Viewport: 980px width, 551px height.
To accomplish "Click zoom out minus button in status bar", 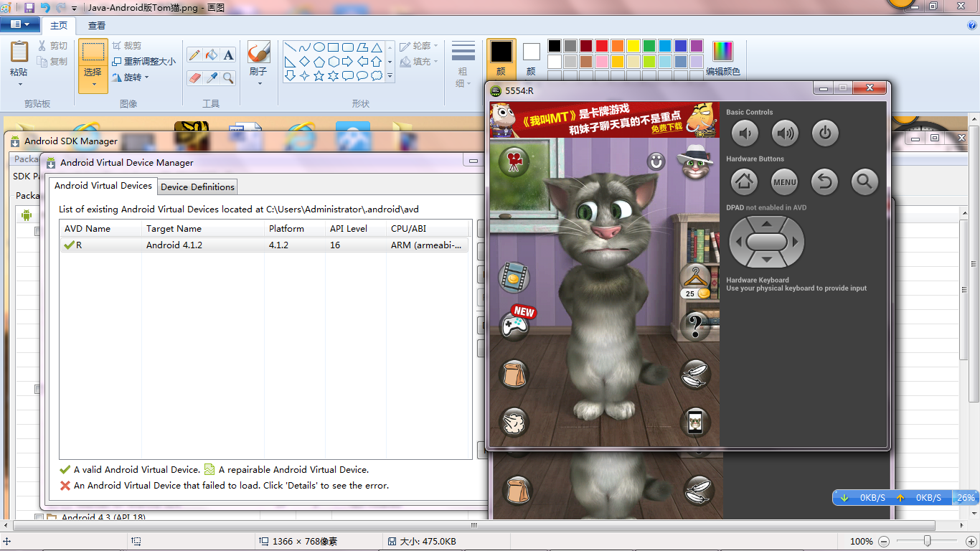I will (884, 542).
